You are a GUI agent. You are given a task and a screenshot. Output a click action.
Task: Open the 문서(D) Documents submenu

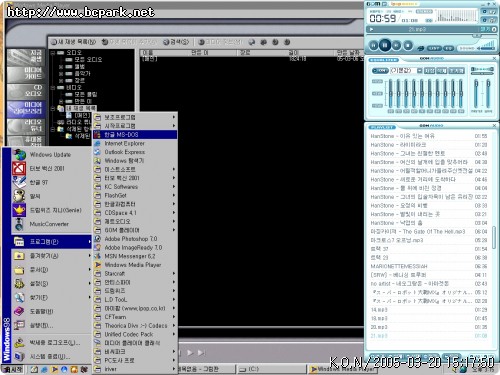point(51,270)
